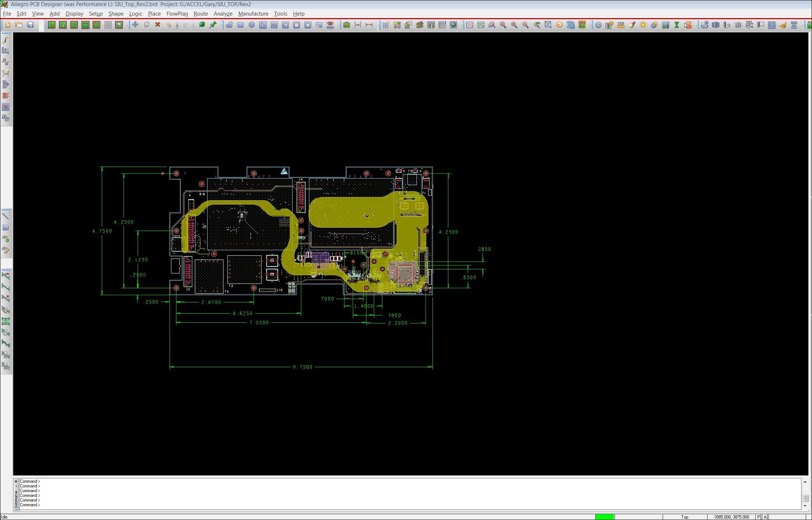Click the Top layer status field
Screen dimensions: 812x520
point(685,517)
